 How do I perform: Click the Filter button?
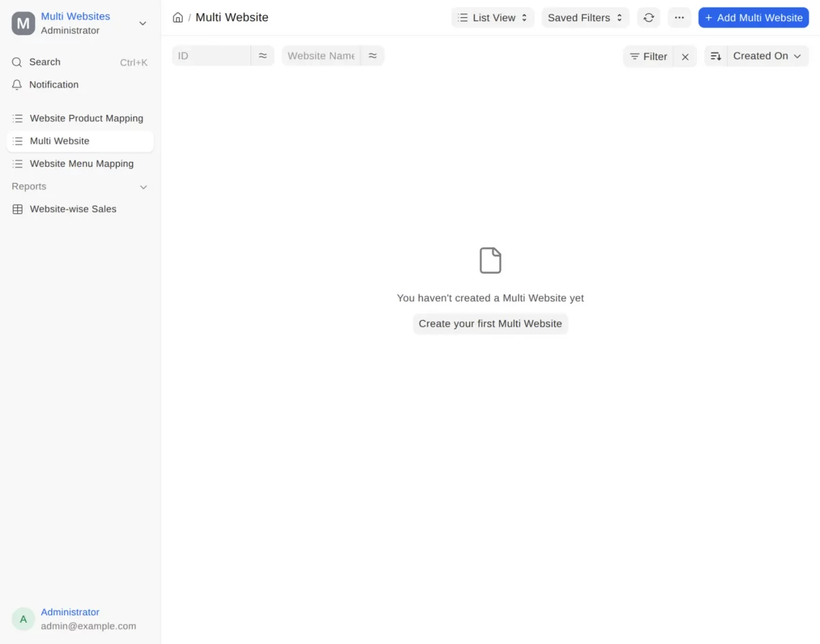pyautogui.click(x=648, y=57)
